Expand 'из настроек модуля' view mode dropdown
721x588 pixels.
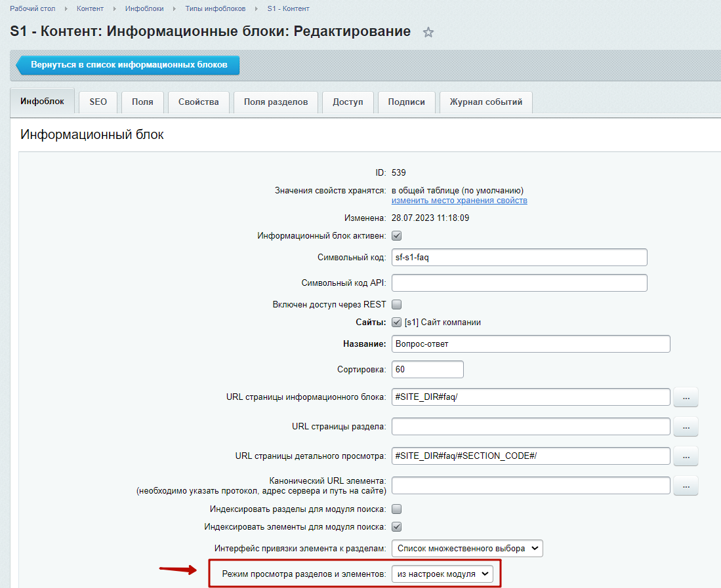442,574
